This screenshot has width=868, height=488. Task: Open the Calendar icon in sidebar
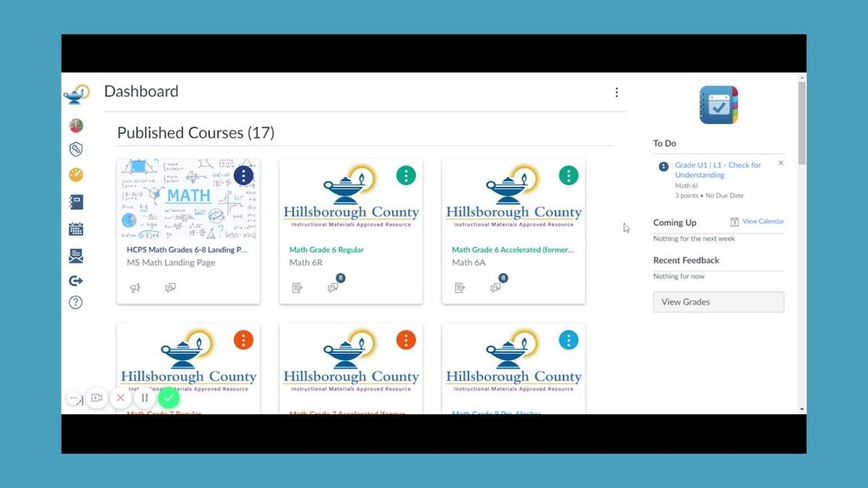click(76, 230)
